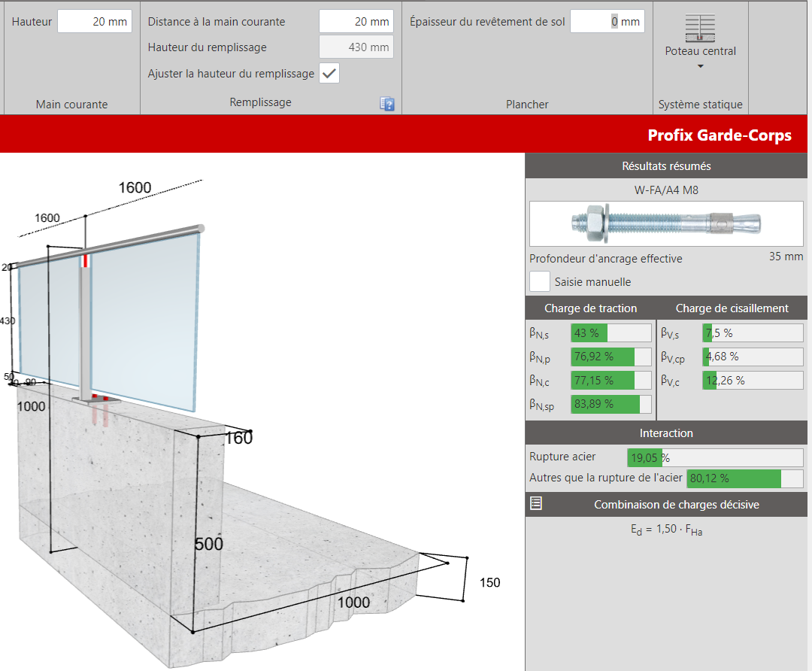This screenshot has height=671, width=812.
Task: Click the large 1600 span dimension
Action: click(135, 187)
